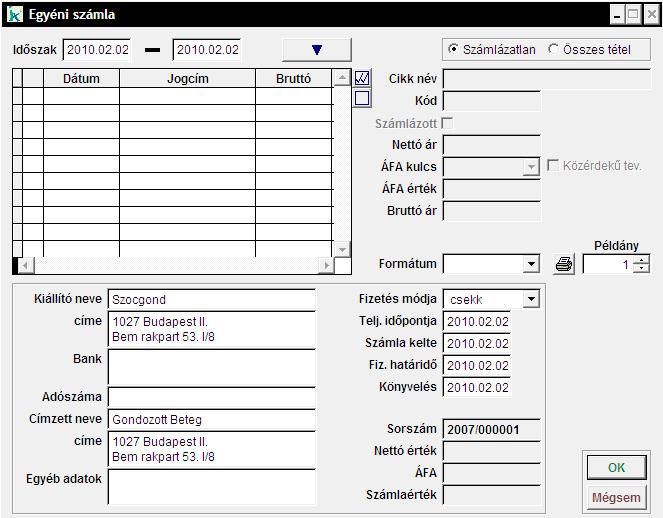
Task: Click the table's vertical scrollbar down arrow
Action: (343, 249)
